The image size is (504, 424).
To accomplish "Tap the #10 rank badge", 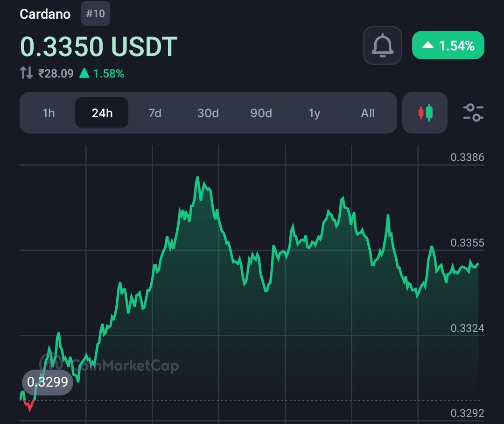I will pyautogui.click(x=96, y=14).
